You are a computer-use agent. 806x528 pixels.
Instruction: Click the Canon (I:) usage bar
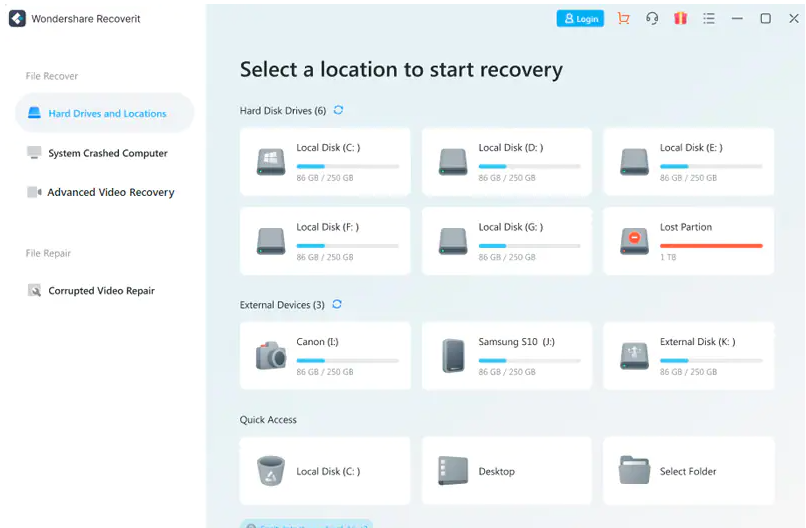[x=347, y=360]
